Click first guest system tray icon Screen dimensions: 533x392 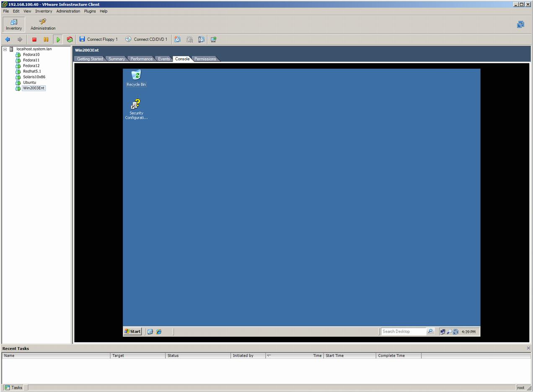(x=442, y=332)
